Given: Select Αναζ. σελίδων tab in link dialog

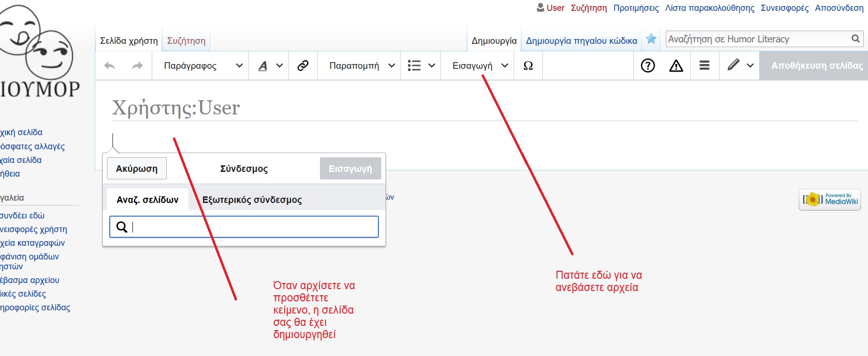Looking at the screenshot, I should (x=147, y=200).
